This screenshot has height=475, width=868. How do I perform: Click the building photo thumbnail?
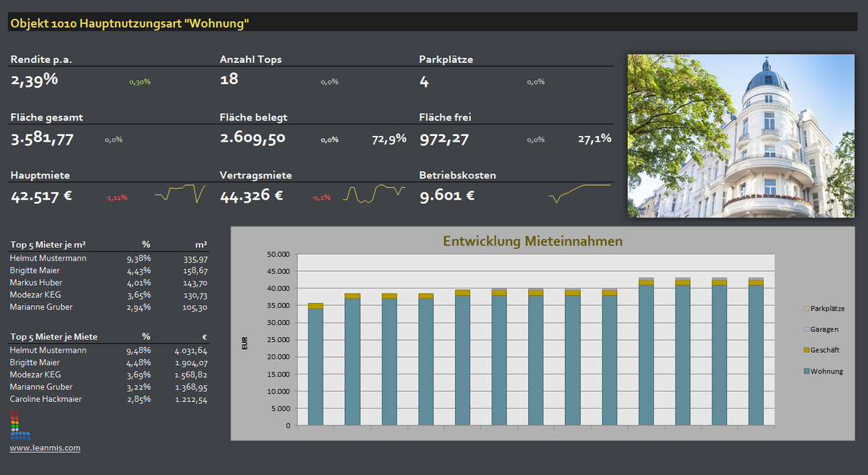click(x=740, y=136)
